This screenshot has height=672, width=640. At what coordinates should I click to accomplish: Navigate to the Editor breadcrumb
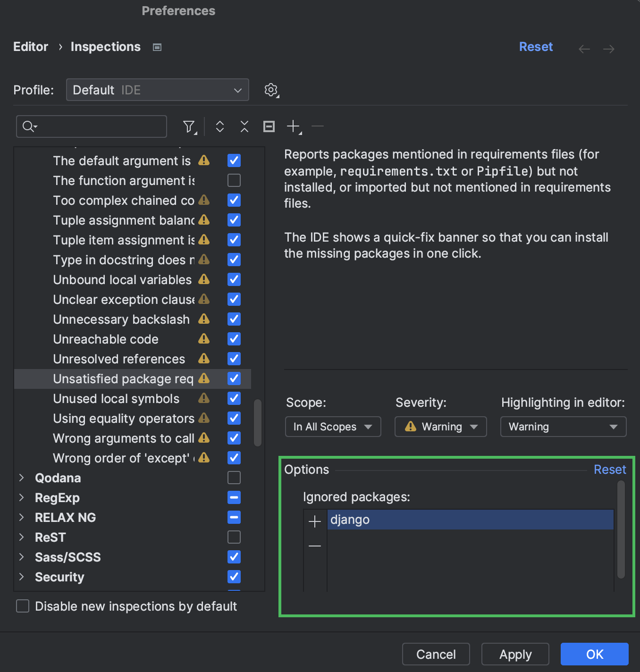click(30, 46)
